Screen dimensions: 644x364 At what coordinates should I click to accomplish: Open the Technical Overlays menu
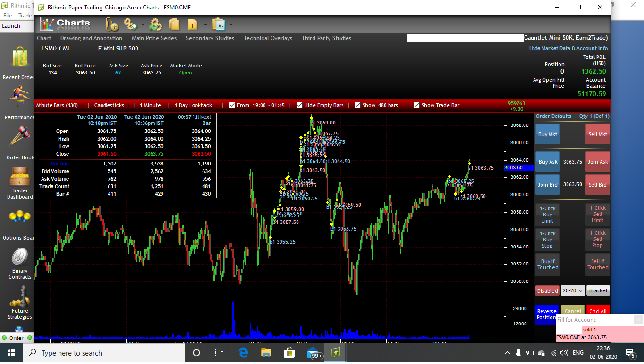(x=268, y=38)
